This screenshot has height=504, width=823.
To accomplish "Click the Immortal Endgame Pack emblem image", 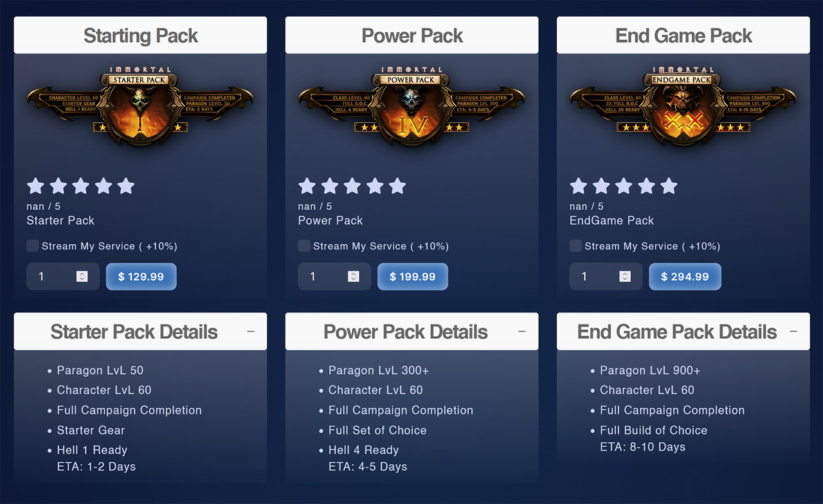I will pyautogui.click(x=683, y=103).
